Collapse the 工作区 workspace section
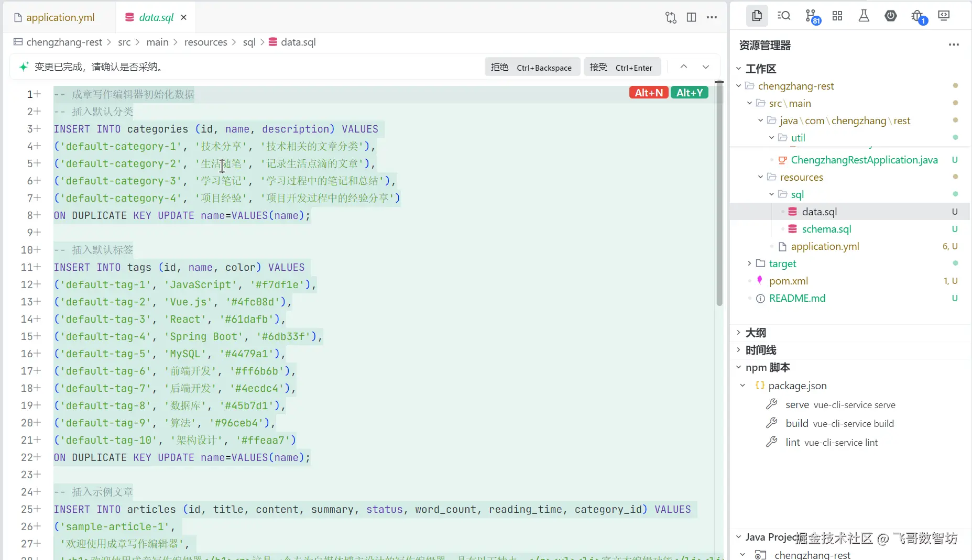 pyautogui.click(x=738, y=69)
